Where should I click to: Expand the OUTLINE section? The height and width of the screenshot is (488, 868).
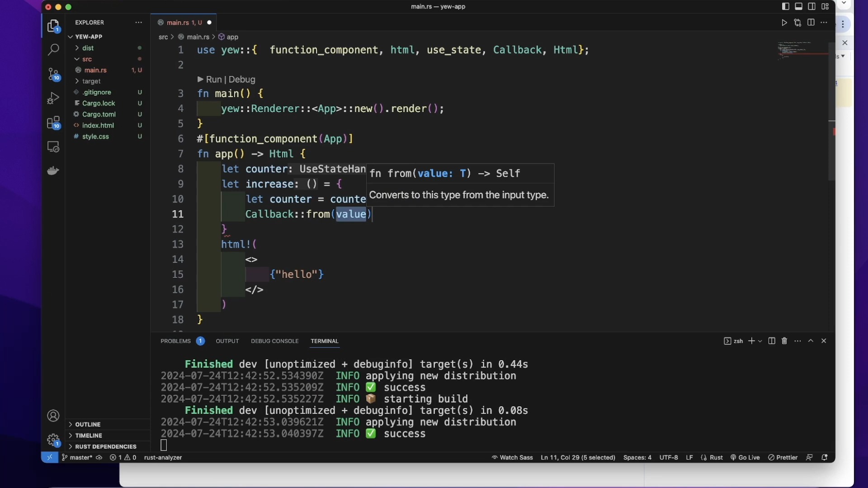(88, 424)
